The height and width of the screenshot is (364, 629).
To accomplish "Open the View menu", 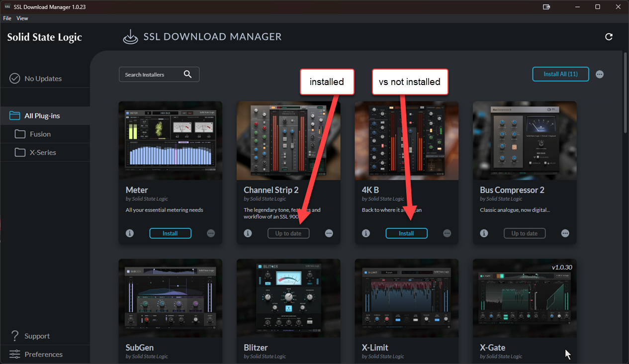I will click(22, 18).
